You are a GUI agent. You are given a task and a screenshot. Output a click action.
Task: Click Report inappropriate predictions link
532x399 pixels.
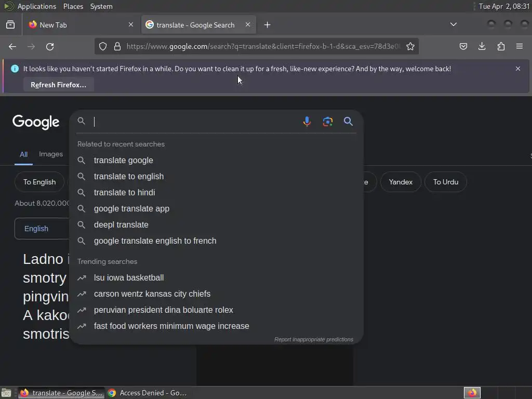(313, 340)
